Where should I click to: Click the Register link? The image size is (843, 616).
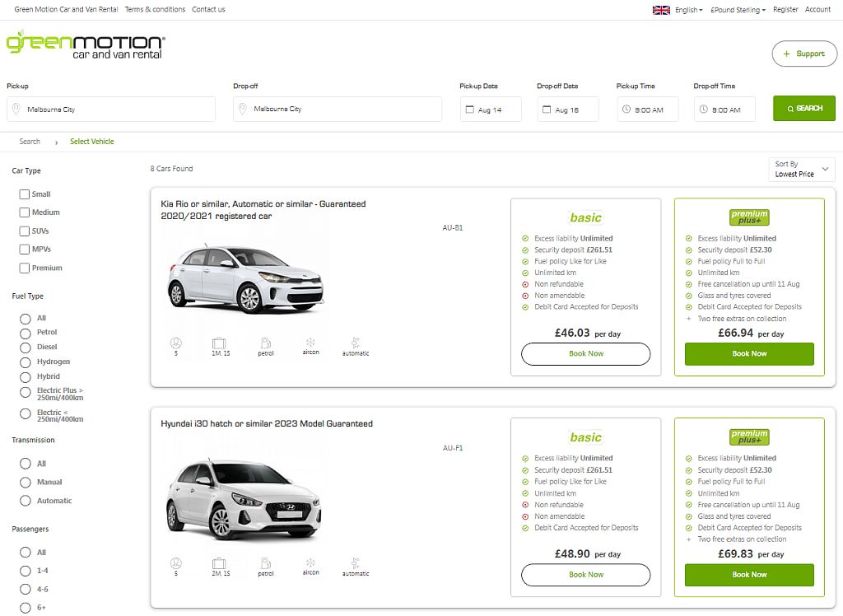coord(785,10)
